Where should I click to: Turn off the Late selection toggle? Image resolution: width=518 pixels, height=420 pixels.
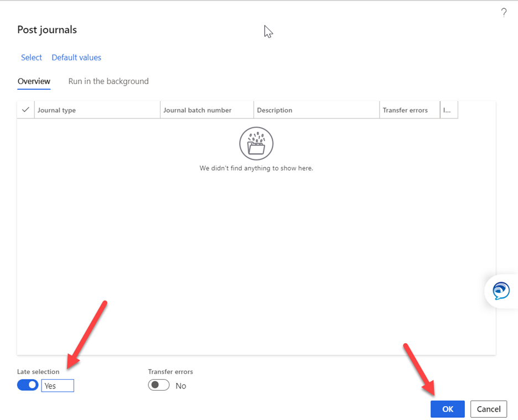coord(28,385)
